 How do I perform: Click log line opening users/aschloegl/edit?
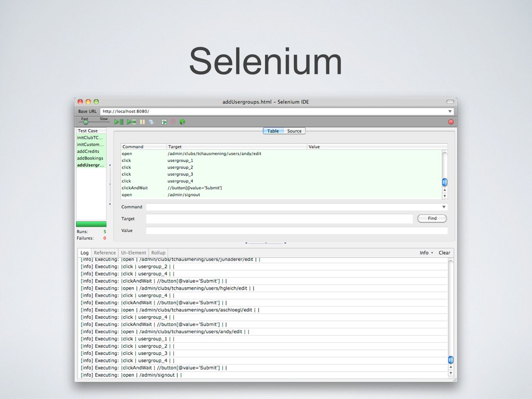[263, 310]
